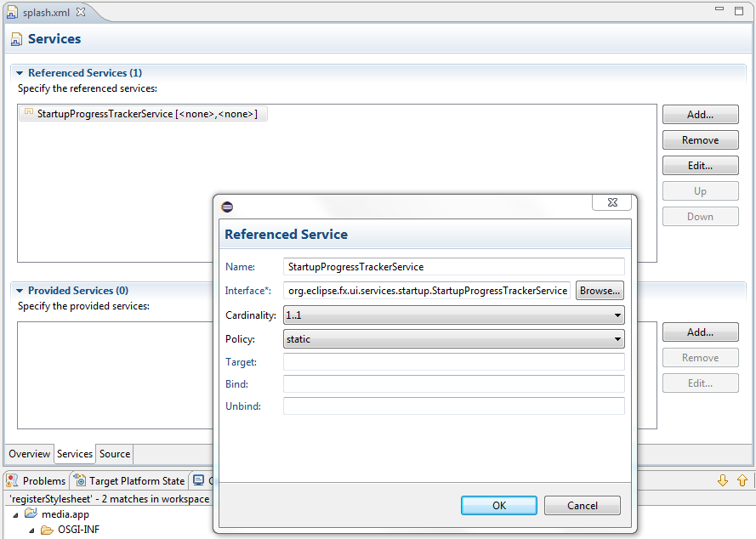Click the Down button for referenced services
Viewport: 756px width, 539px height.
(x=700, y=217)
